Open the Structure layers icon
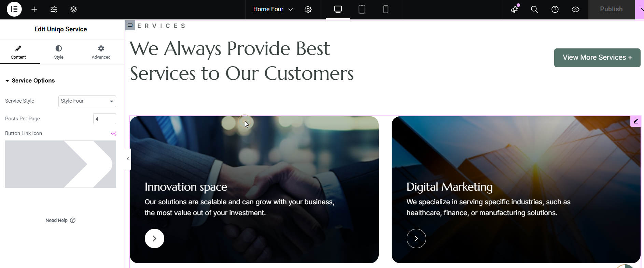 click(x=73, y=10)
